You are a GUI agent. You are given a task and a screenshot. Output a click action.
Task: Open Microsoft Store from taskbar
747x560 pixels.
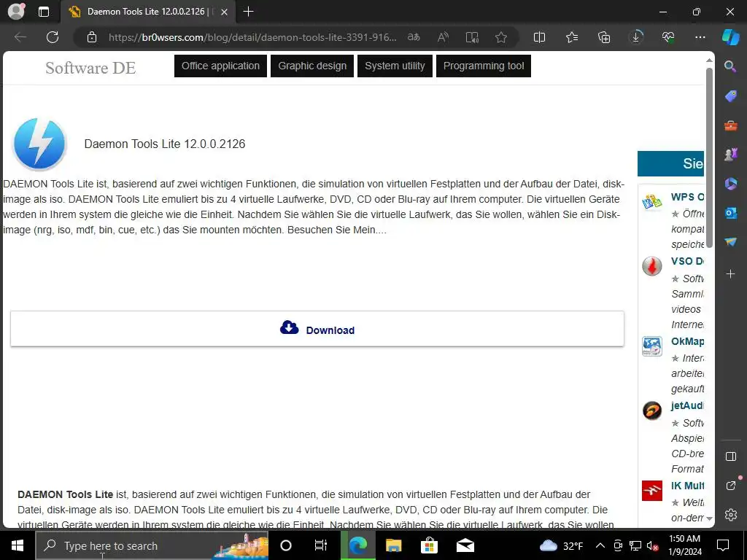click(x=429, y=545)
